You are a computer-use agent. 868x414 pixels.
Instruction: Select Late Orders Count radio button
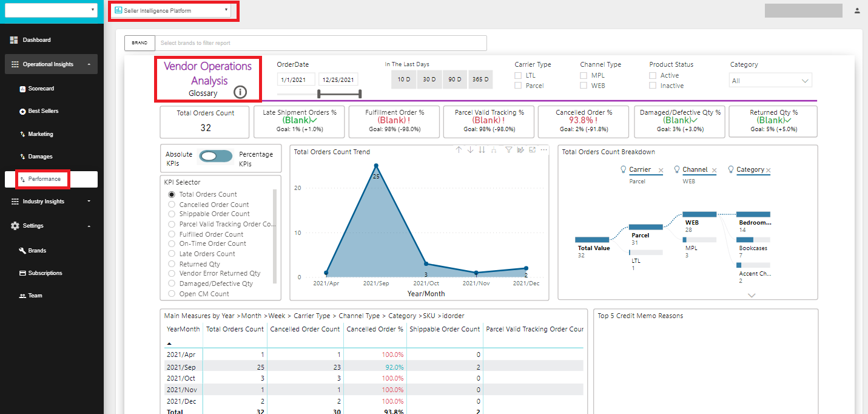[x=171, y=254]
